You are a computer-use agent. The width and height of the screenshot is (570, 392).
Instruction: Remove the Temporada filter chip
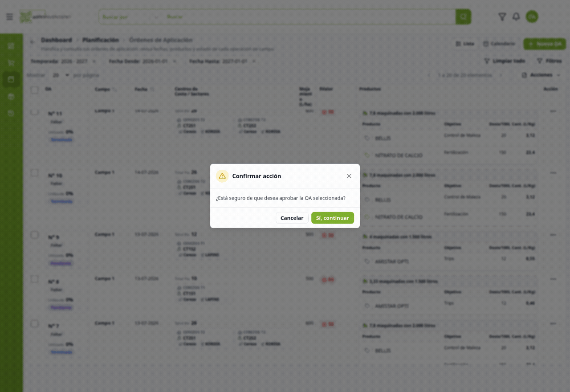94,61
